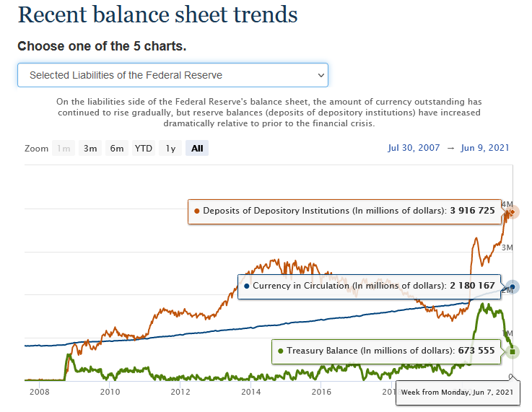
Task: Select the 6m zoom range
Action: 117,148
